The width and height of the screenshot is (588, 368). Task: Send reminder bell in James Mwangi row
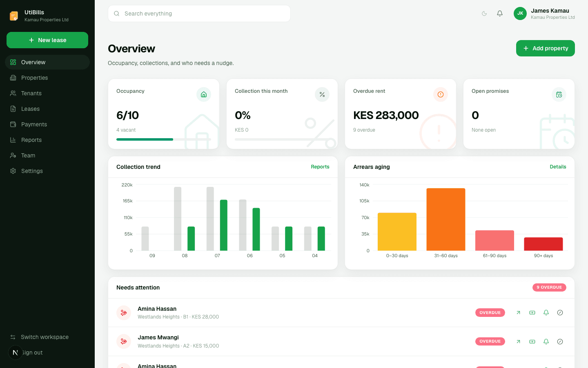[x=546, y=341]
